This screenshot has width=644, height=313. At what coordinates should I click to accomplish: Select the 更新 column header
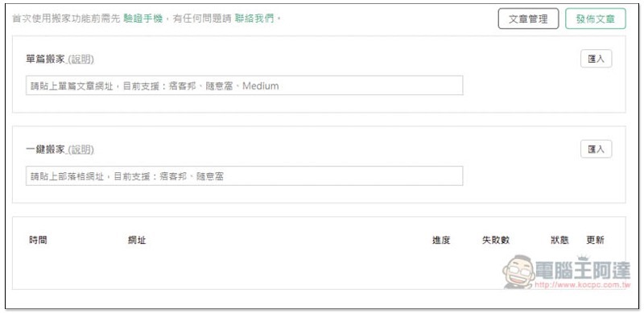point(595,241)
